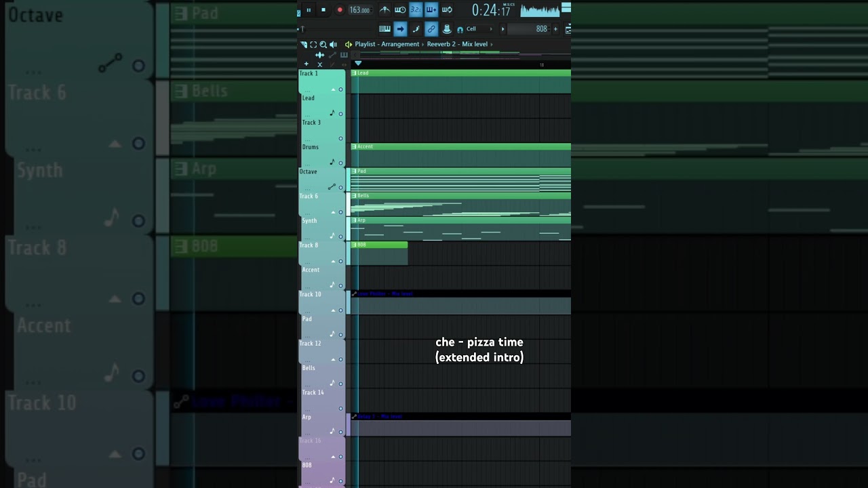Toggle loop recording icon
Screen dimensions: 868x488
click(447, 9)
